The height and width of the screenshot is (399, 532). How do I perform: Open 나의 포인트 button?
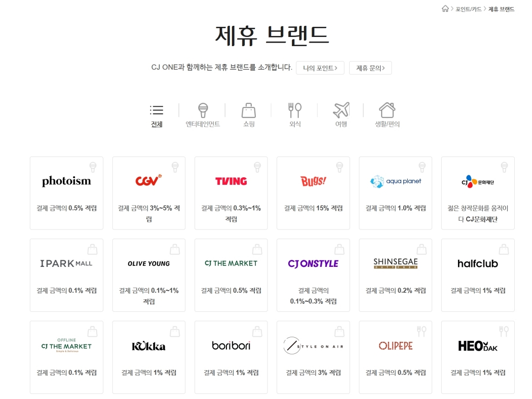(x=320, y=68)
